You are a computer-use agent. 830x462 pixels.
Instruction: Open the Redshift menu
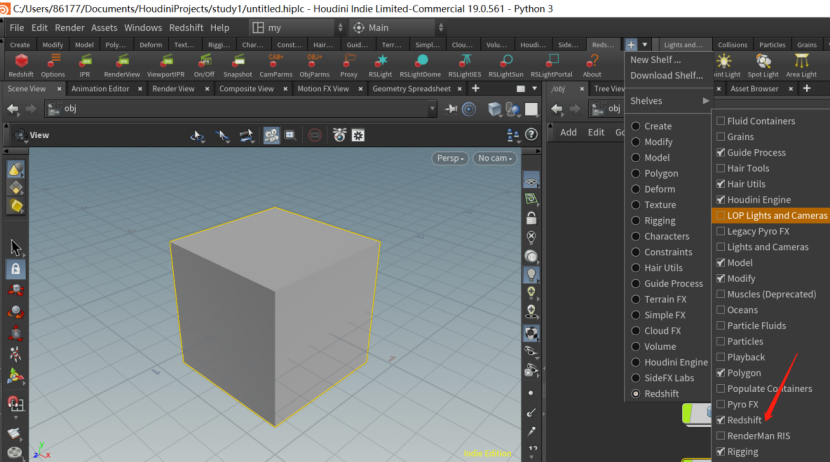point(186,28)
